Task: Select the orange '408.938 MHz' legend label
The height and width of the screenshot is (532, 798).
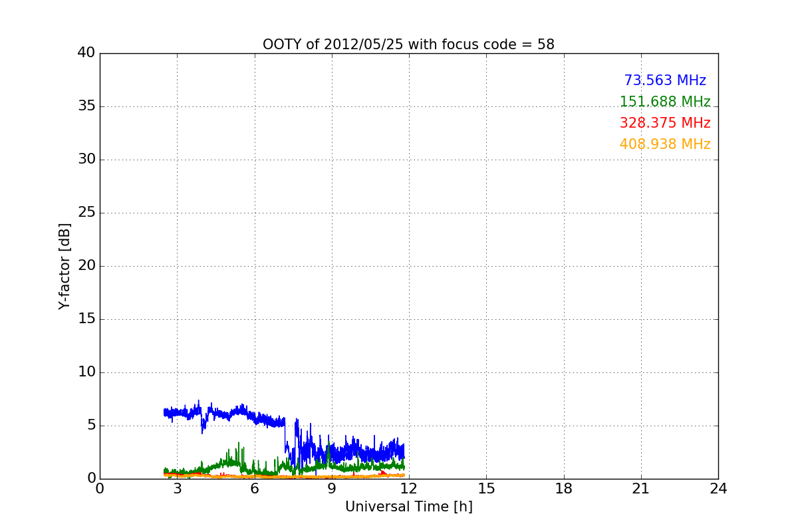Action: click(x=665, y=144)
